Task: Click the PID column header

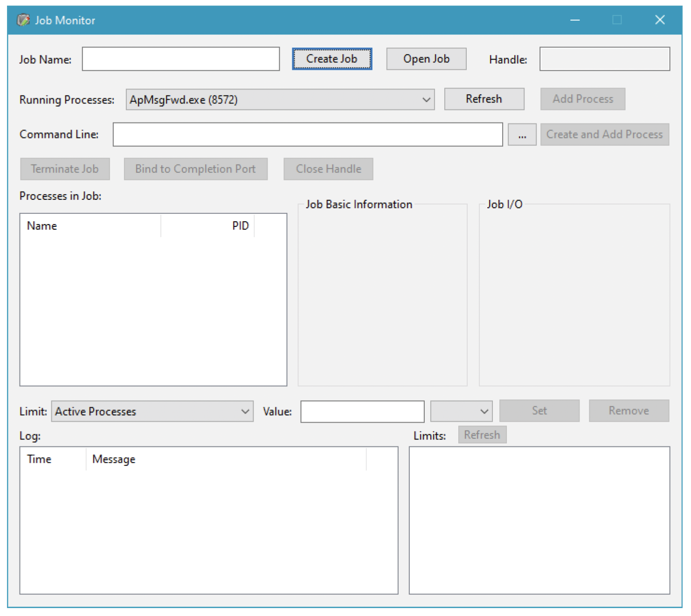Action: tap(207, 226)
